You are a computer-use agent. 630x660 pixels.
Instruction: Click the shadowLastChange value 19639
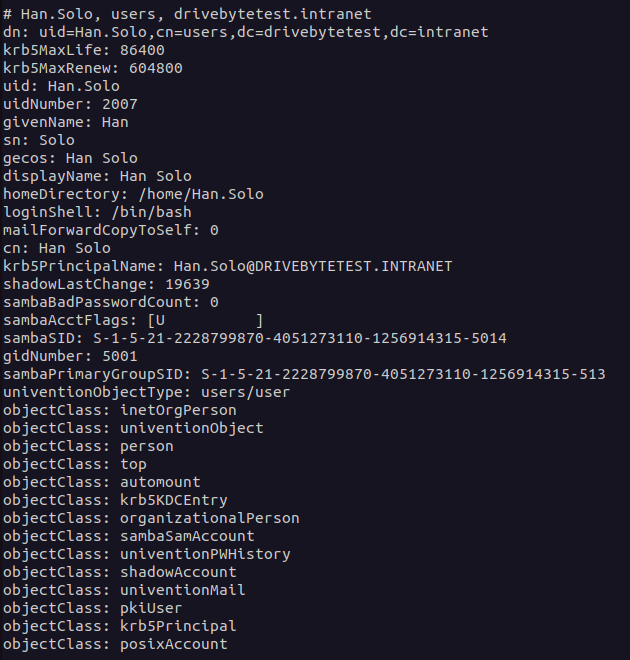188,285
